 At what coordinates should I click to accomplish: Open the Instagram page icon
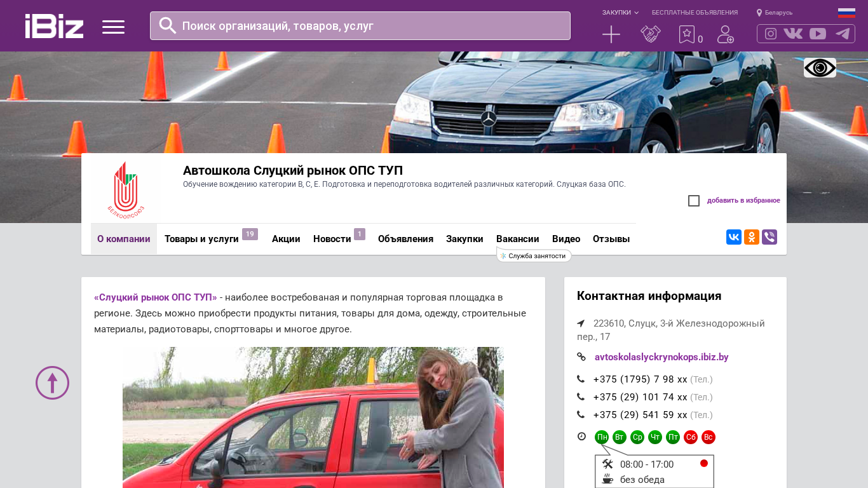point(771,34)
